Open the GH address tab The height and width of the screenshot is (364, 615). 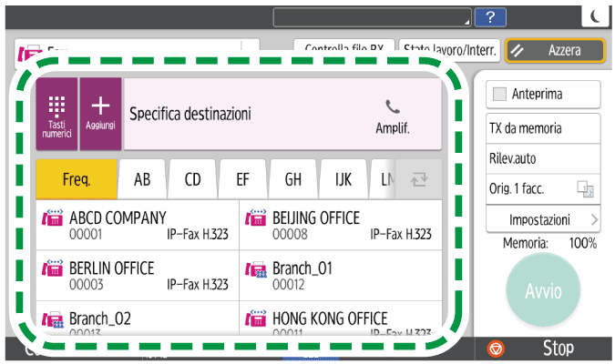pyautogui.click(x=292, y=178)
